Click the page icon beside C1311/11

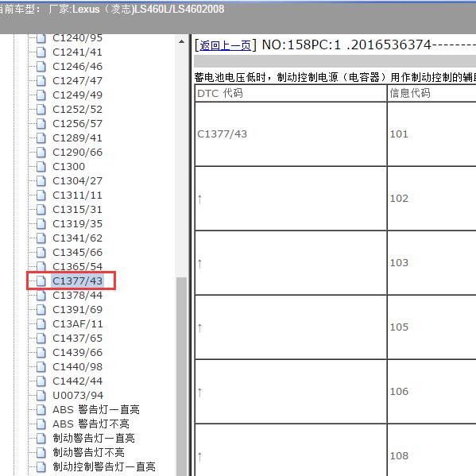[x=41, y=195]
